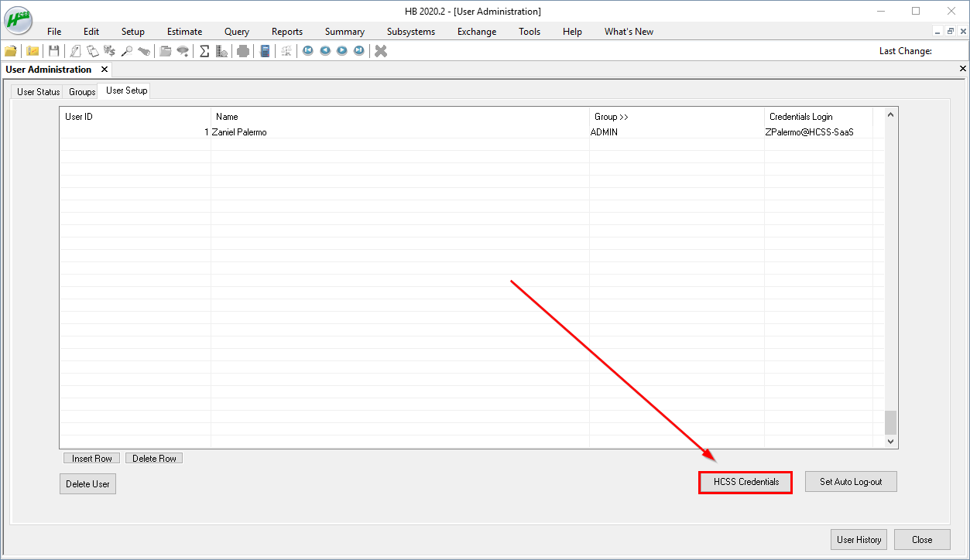This screenshot has height=560, width=970.
Task: Click the open folder toolbar icon
Action: click(11, 51)
